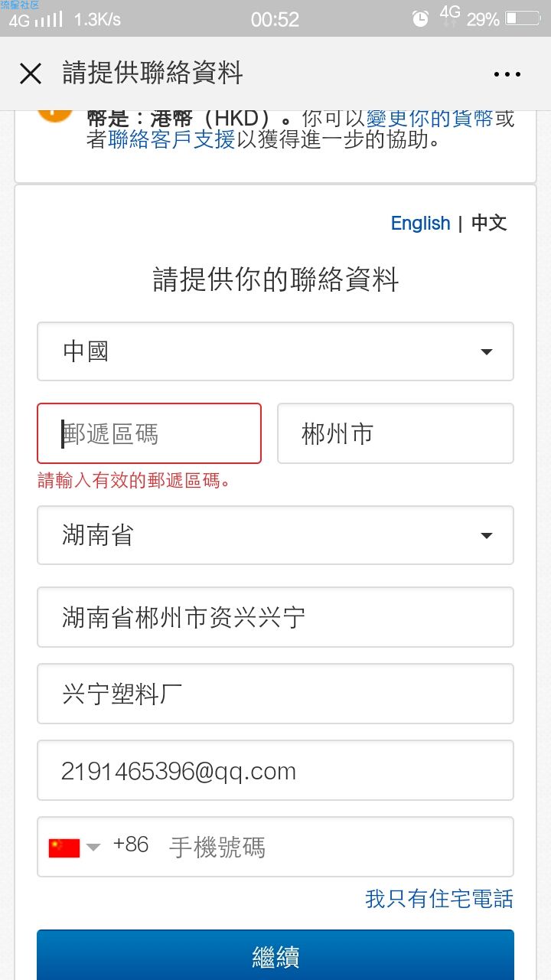Switch language to 中文
Viewport: 551px width, 980px height.
click(489, 223)
